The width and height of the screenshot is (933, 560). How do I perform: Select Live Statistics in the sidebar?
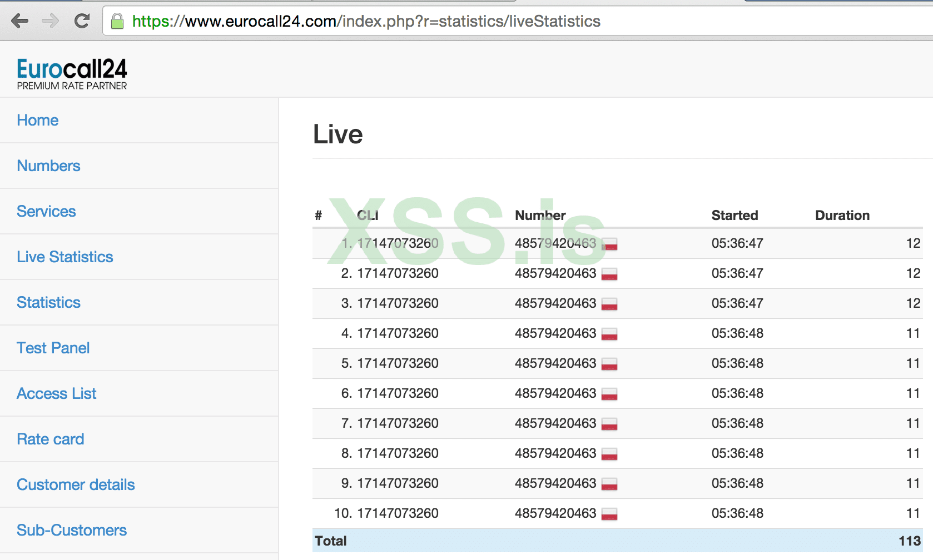[65, 257]
